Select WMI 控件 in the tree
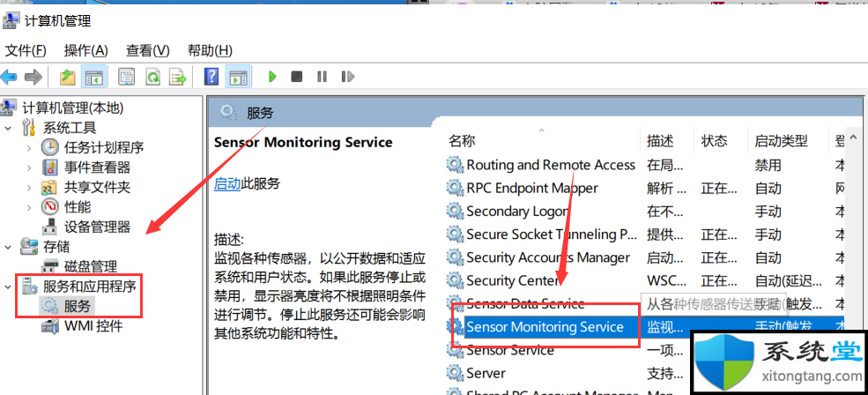Screen dimensions: 868x395 [93, 325]
